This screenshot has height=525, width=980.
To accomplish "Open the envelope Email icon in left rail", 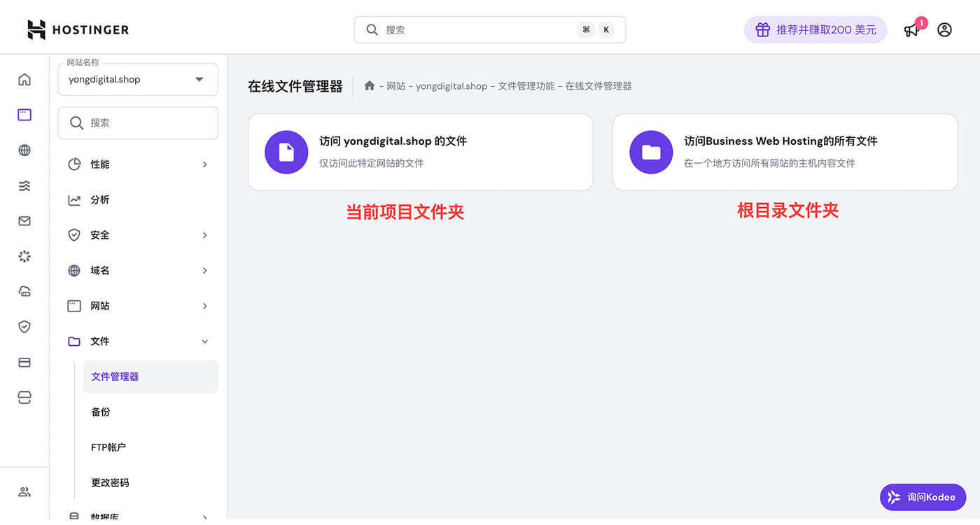I will pyautogui.click(x=24, y=220).
